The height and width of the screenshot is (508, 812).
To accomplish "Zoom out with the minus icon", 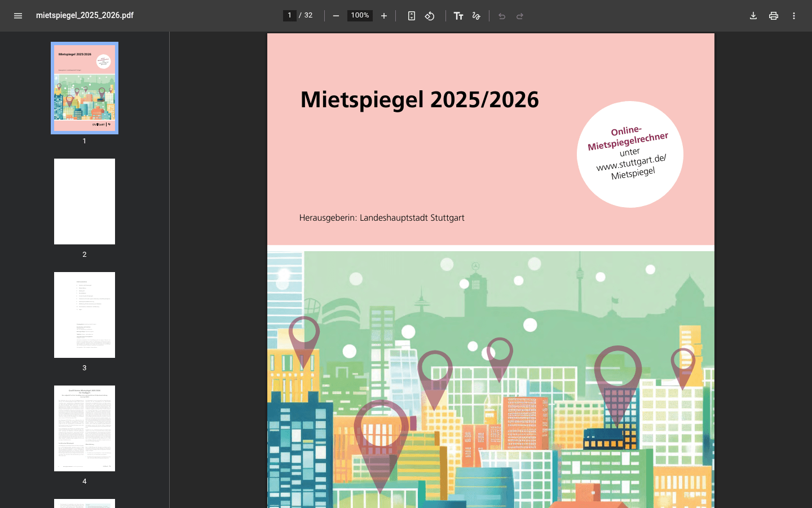I will (336, 16).
